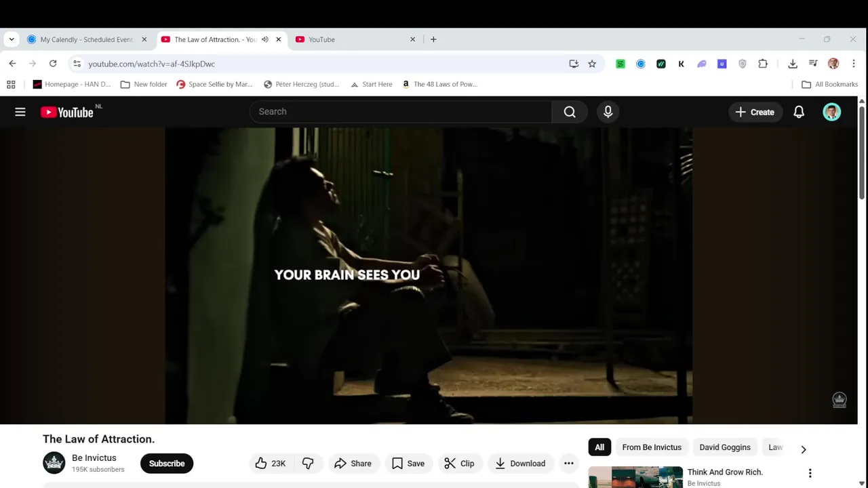Subscribe to Be Invictus channel
This screenshot has height=488, width=868.
167,464
